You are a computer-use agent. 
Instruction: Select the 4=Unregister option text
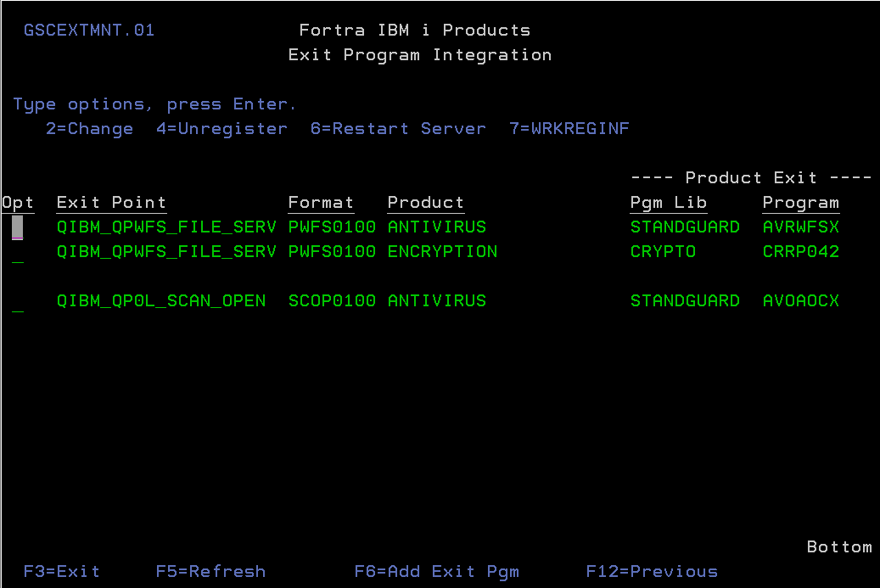(x=221, y=128)
